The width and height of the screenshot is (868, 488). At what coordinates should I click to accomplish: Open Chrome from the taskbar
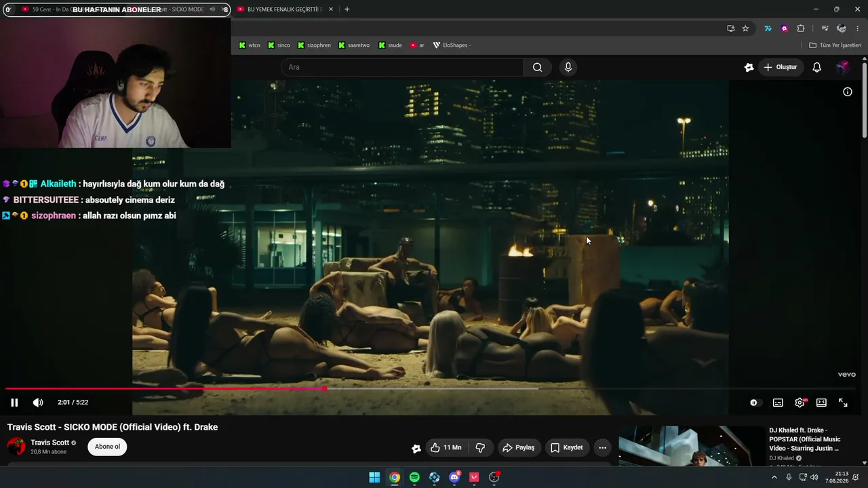[394, 477]
